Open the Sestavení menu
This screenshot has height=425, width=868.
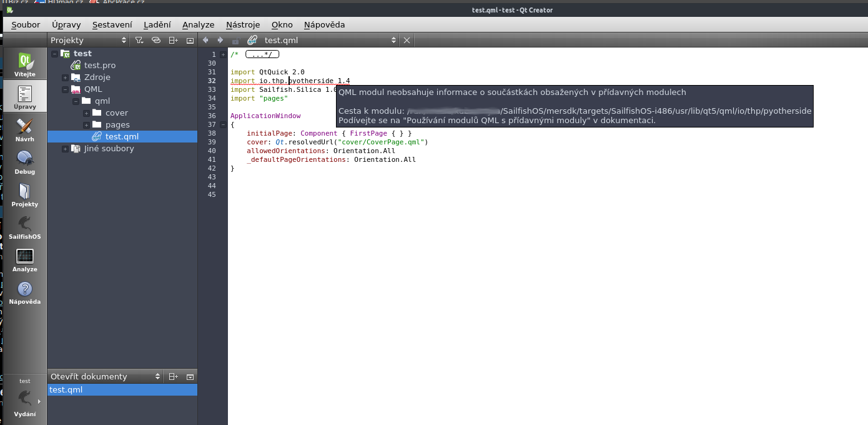point(112,25)
